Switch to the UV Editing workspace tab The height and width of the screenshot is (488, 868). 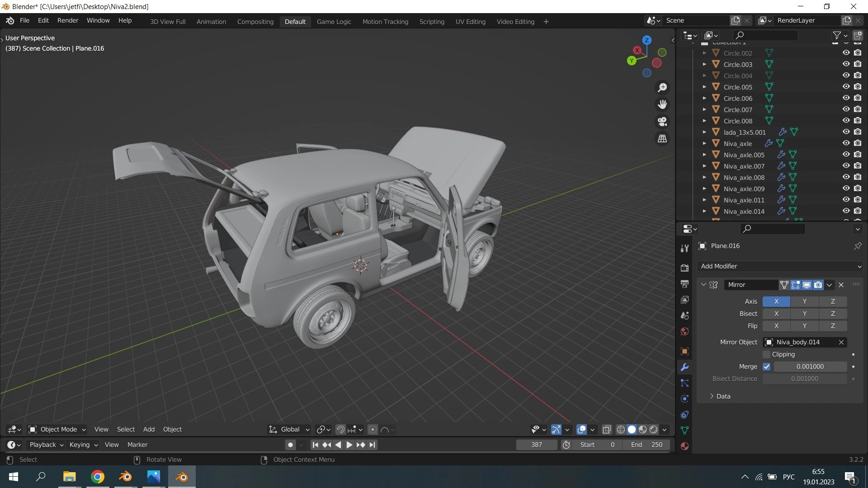(470, 22)
